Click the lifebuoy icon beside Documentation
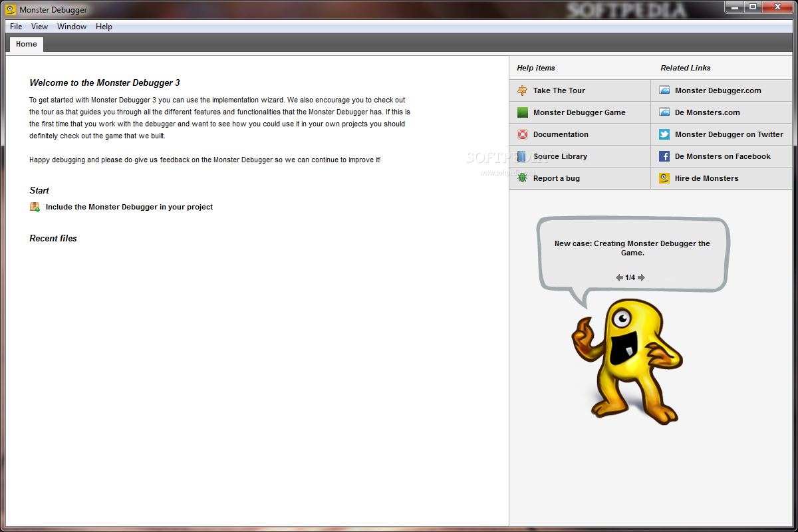 523,134
